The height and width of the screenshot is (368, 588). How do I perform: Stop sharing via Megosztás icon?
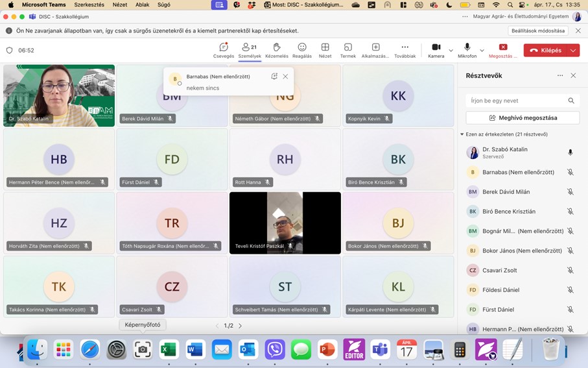click(503, 51)
